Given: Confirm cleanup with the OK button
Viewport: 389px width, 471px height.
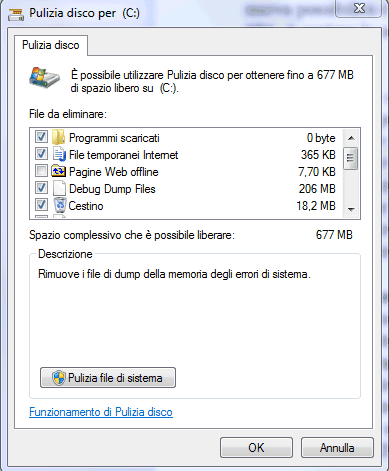Looking at the screenshot, I should tap(256, 448).
